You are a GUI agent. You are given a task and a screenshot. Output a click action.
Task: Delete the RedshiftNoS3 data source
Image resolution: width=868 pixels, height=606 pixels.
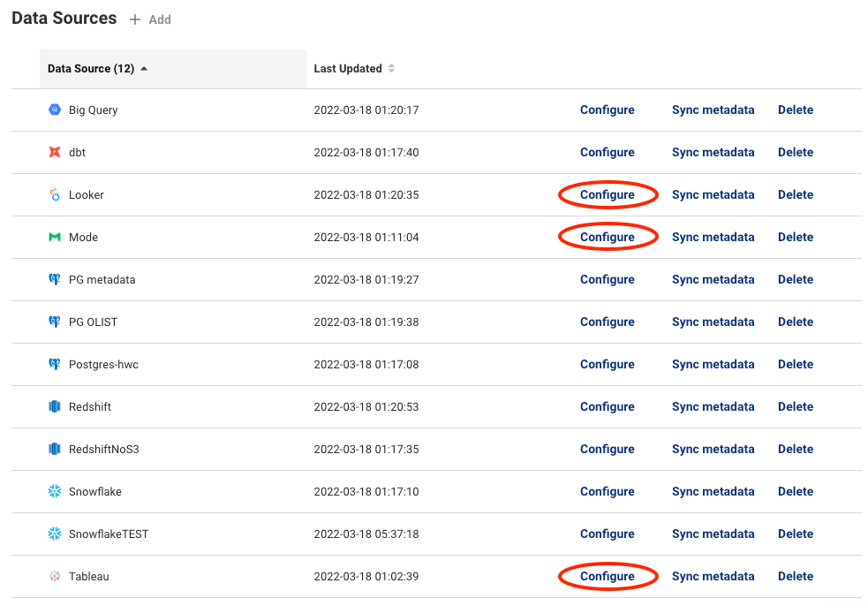coord(795,450)
